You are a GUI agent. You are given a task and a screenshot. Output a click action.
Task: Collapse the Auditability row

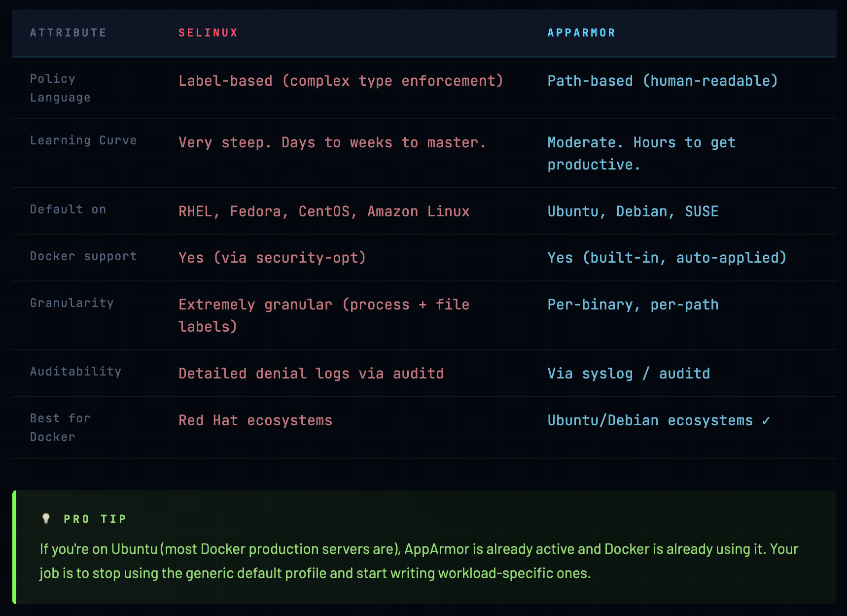point(76,371)
